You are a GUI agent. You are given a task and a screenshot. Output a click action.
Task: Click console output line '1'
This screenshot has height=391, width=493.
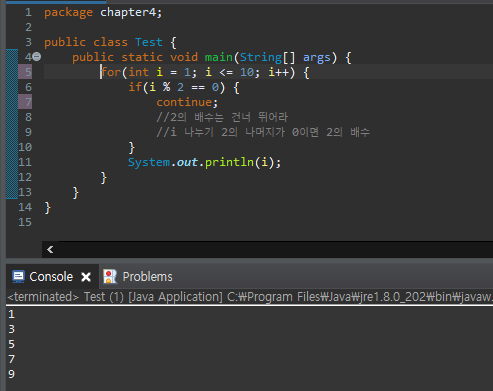click(x=12, y=314)
